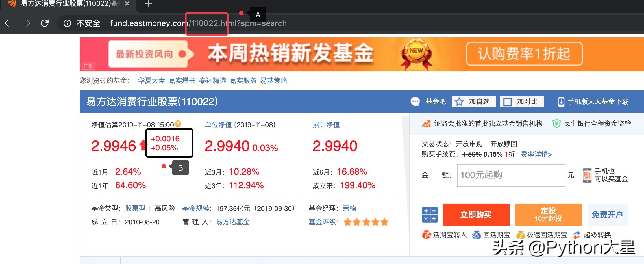Click the 超级转换 conversion arrows icon
The width and height of the screenshot is (644, 264).
pyautogui.click(x=577, y=235)
